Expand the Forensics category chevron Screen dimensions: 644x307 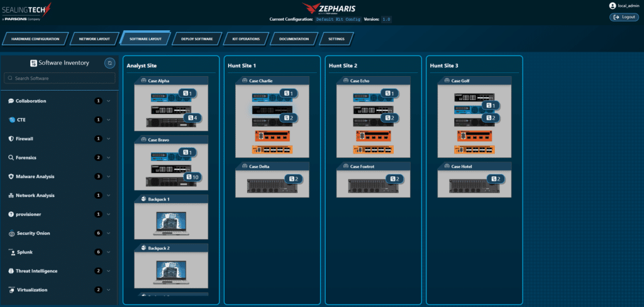point(108,158)
